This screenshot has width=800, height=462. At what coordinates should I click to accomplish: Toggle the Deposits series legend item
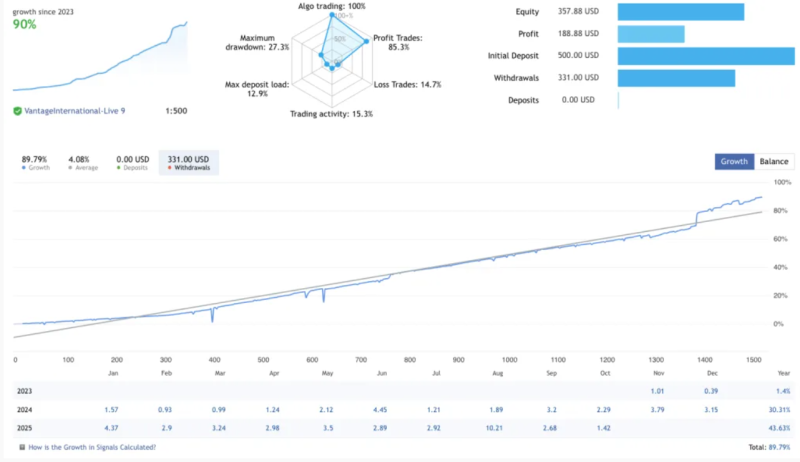pyautogui.click(x=132, y=163)
